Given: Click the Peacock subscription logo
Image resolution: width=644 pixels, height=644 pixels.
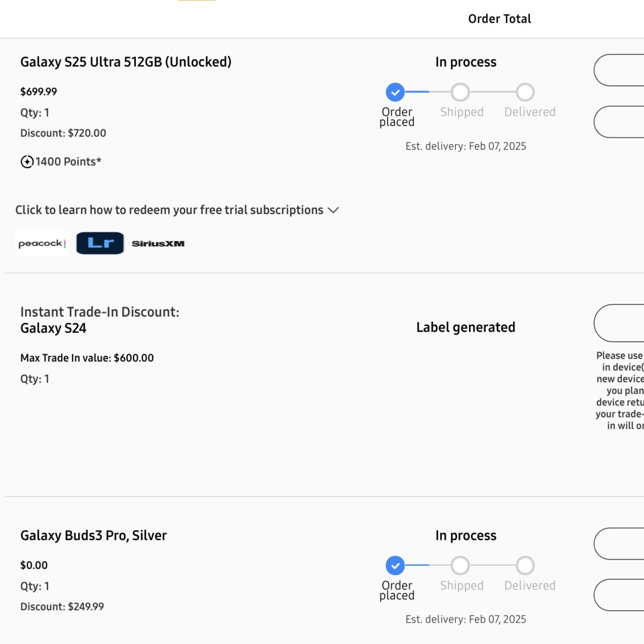Looking at the screenshot, I should pyautogui.click(x=42, y=244).
